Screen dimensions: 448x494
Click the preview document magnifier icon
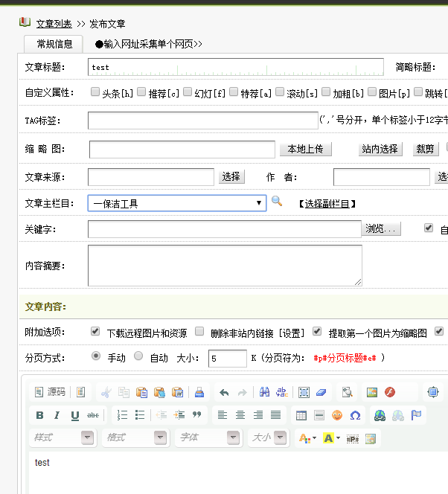(x=347, y=392)
